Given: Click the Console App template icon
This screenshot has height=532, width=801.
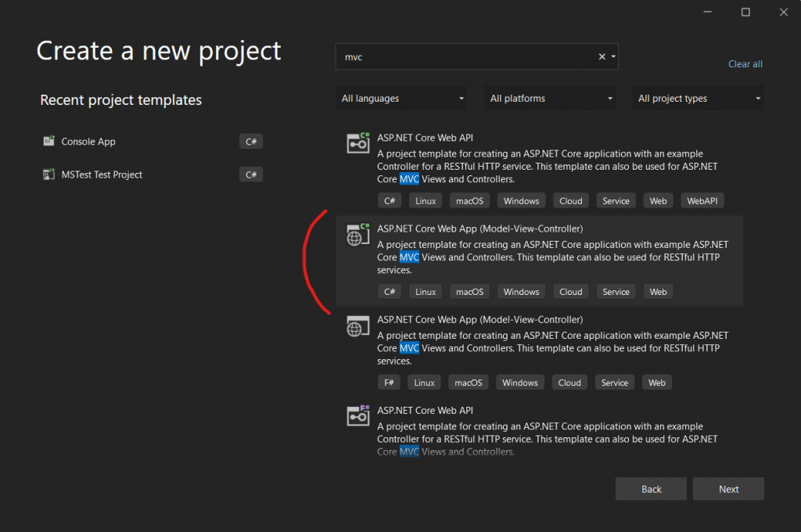Looking at the screenshot, I should point(48,142).
